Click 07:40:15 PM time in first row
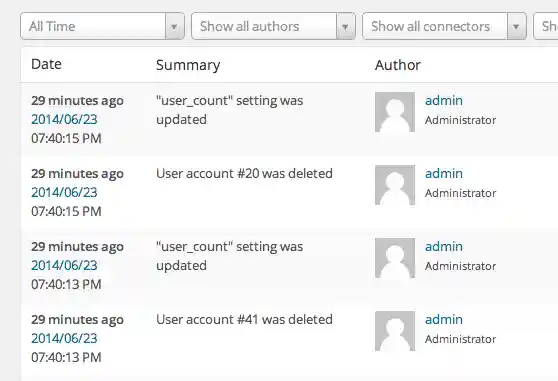The width and height of the screenshot is (558, 381). point(66,138)
